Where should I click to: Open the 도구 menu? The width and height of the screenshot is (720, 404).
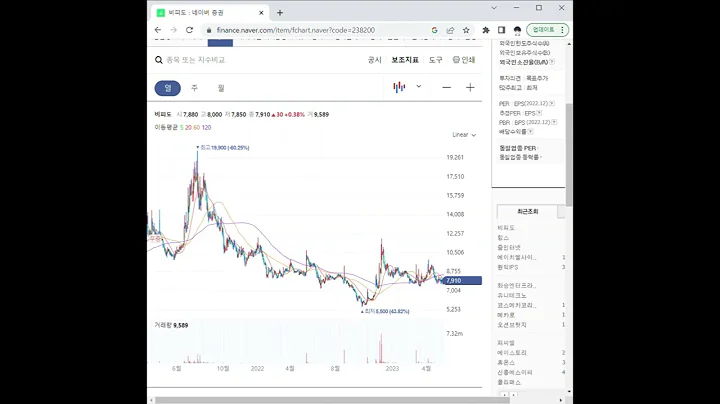[435, 60]
